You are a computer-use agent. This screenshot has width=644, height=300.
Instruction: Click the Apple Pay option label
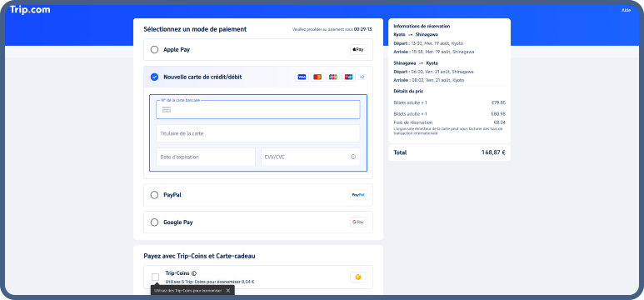point(177,50)
